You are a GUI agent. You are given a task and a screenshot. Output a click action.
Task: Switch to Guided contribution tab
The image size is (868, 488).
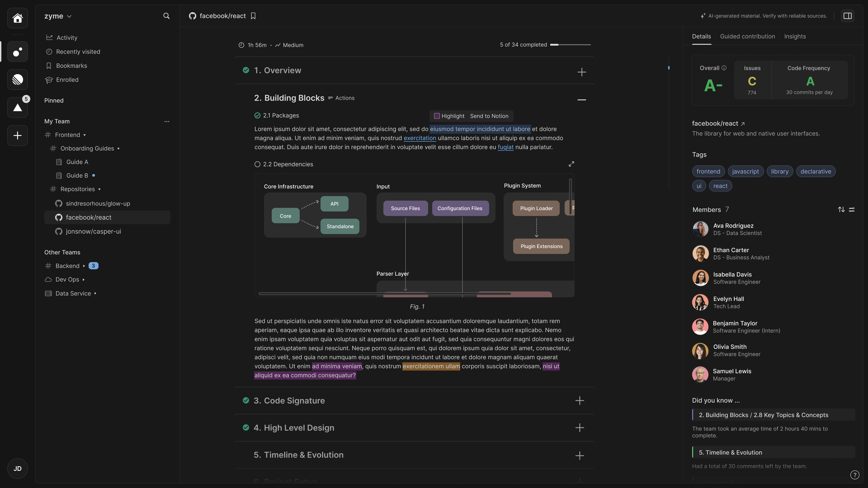747,36
